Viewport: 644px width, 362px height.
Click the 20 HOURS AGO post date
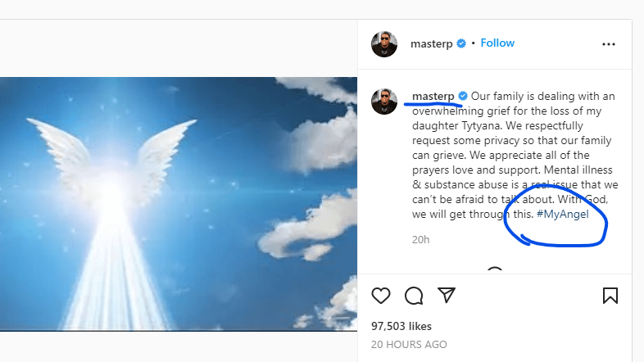[409, 345]
